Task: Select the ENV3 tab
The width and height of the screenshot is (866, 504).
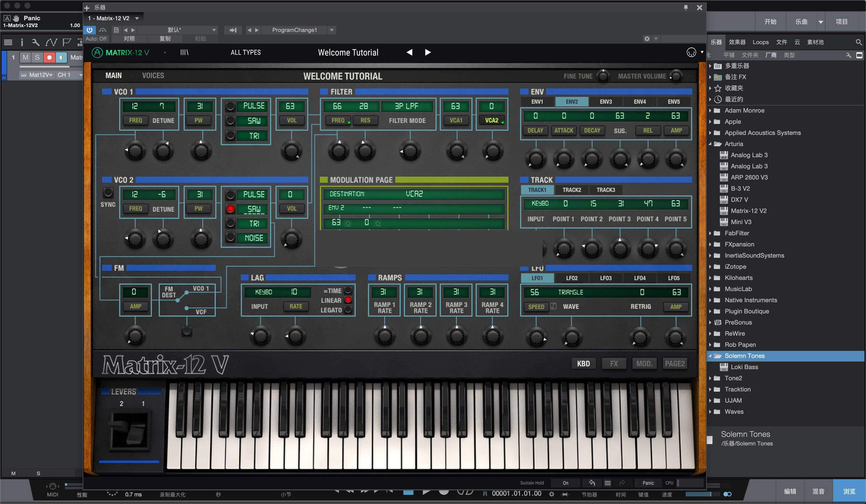Action: (605, 102)
